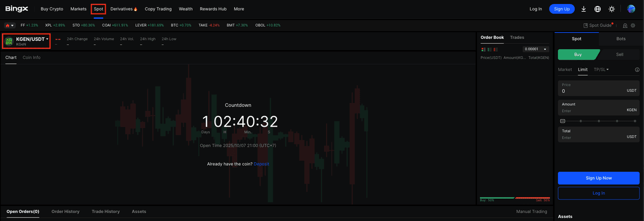Screen dimensions: 644x221
Task: Show combined buy and sell order book view
Action: pos(484,49)
